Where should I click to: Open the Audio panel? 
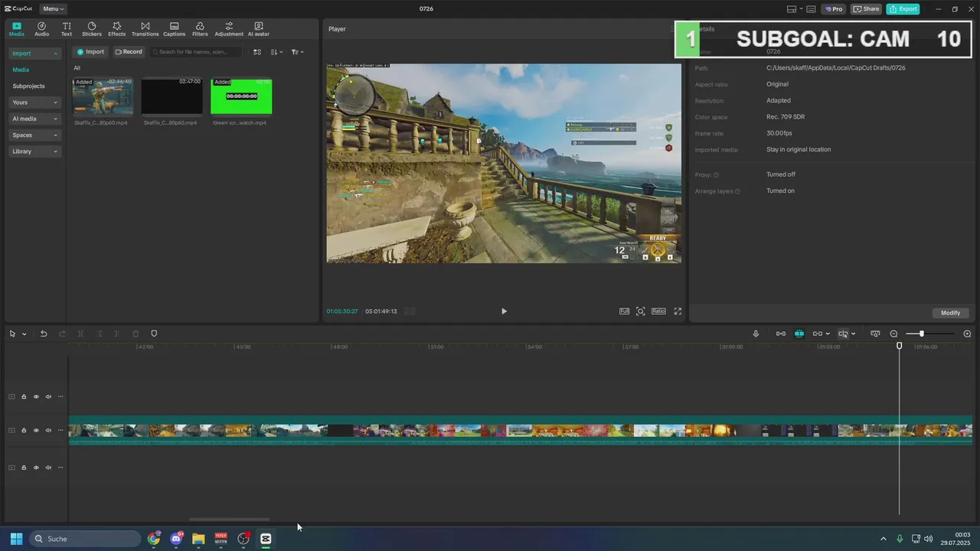click(x=41, y=29)
